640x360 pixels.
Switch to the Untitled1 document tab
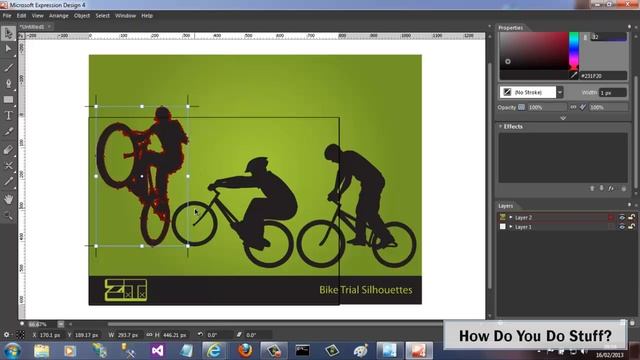click(x=32, y=27)
